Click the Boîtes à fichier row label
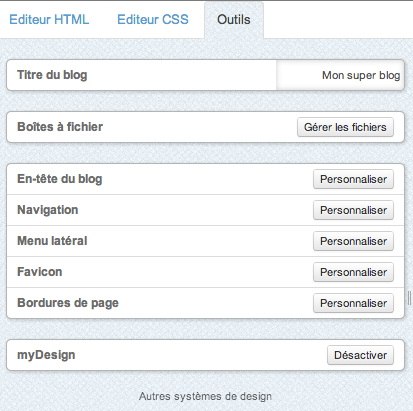413x411 pixels. pos(60,127)
